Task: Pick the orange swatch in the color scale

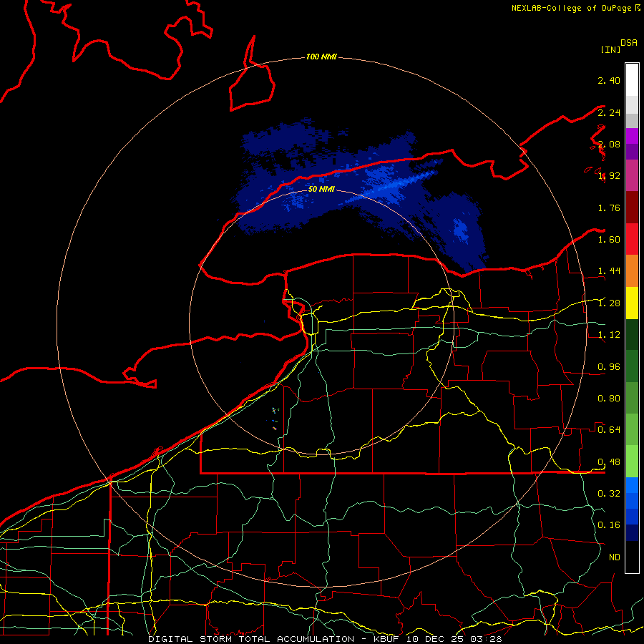Action: (632, 271)
